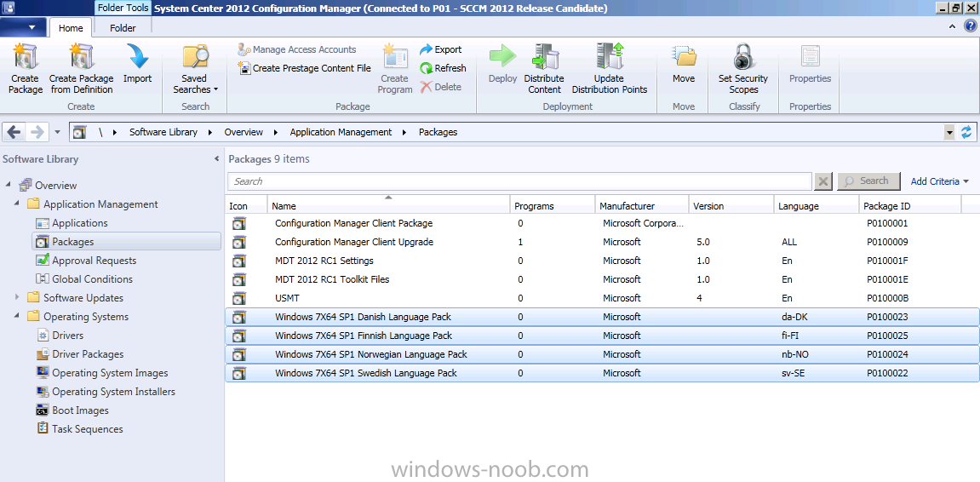The image size is (980, 482).
Task: Select Operating System Installers in the tree
Action: pos(113,392)
